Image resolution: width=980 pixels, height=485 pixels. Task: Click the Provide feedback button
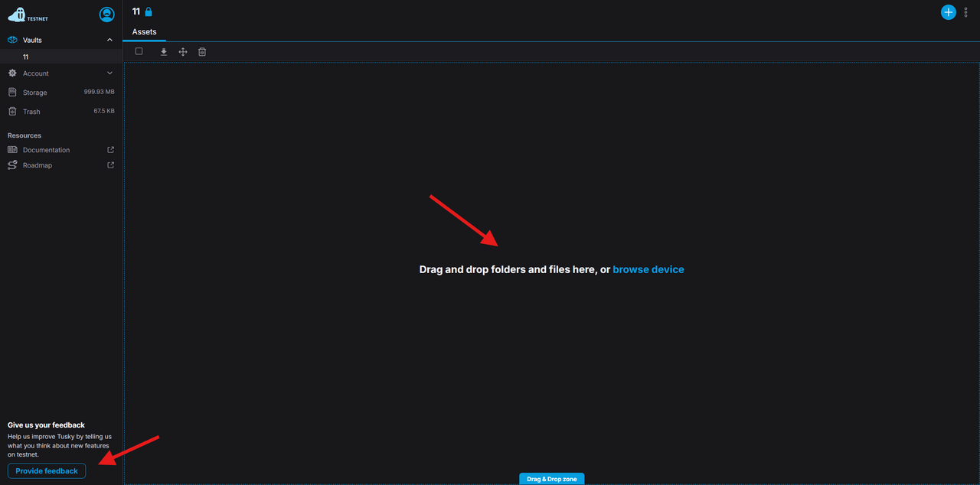(47, 470)
